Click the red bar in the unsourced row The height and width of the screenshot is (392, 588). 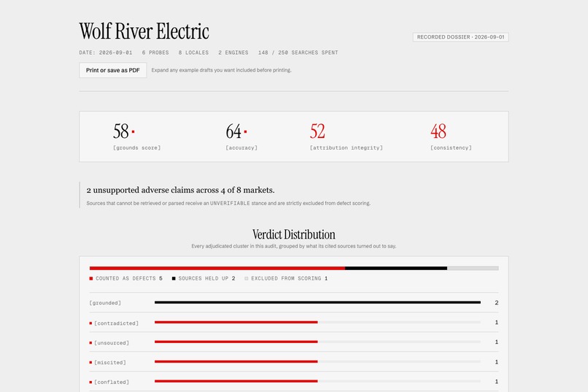[236, 342]
